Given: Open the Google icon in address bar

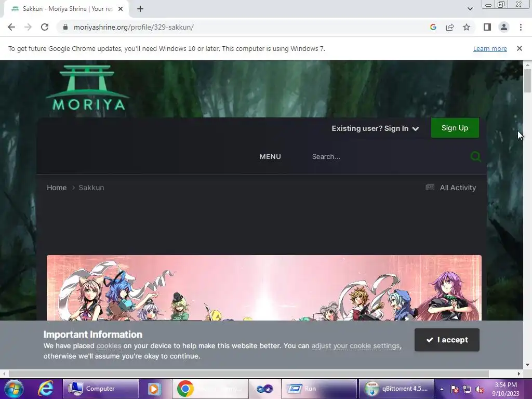Looking at the screenshot, I should coord(433,27).
